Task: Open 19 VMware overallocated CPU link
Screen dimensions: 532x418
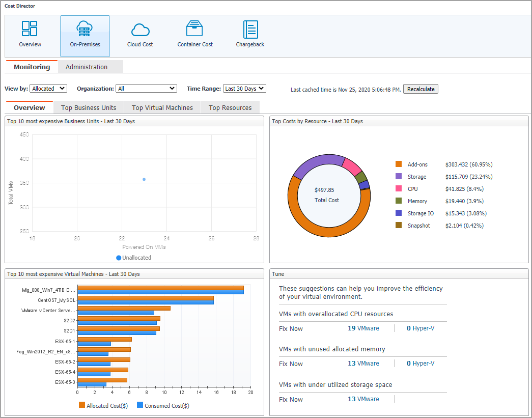Action: 363,328
